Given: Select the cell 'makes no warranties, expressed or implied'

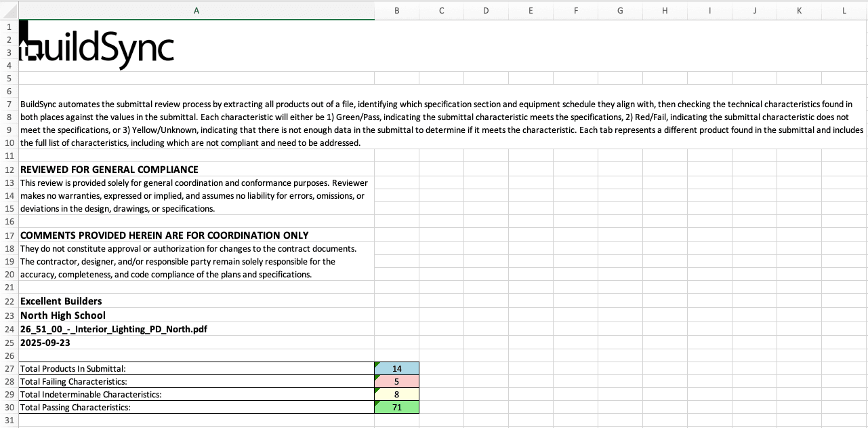Looking at the screenshot, I should [197, 196].
